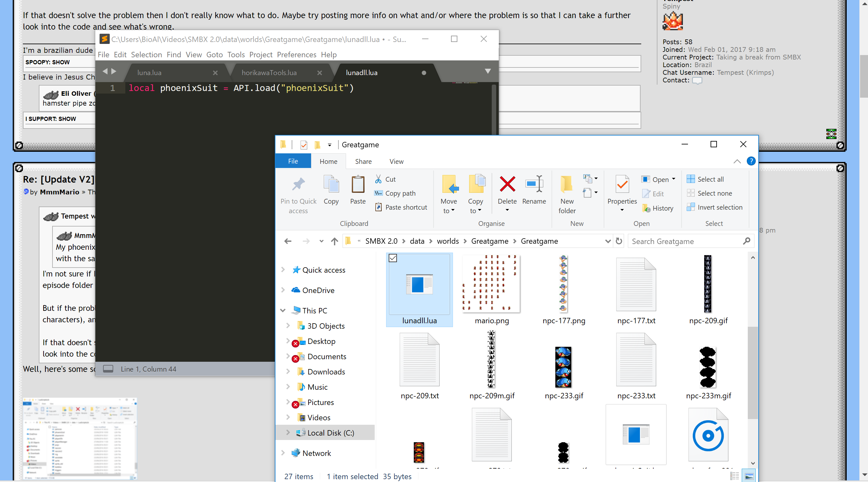The width and height of the screenshot is (868, 482).
Task: Expand address bar history dropdown
Action: (x=608, y=241)
